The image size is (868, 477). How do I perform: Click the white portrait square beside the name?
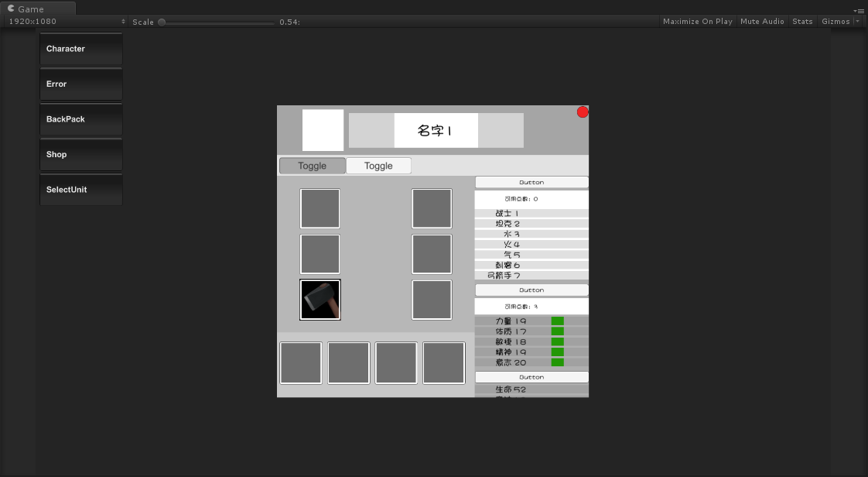pyautogui.click(x=323, y=130)
